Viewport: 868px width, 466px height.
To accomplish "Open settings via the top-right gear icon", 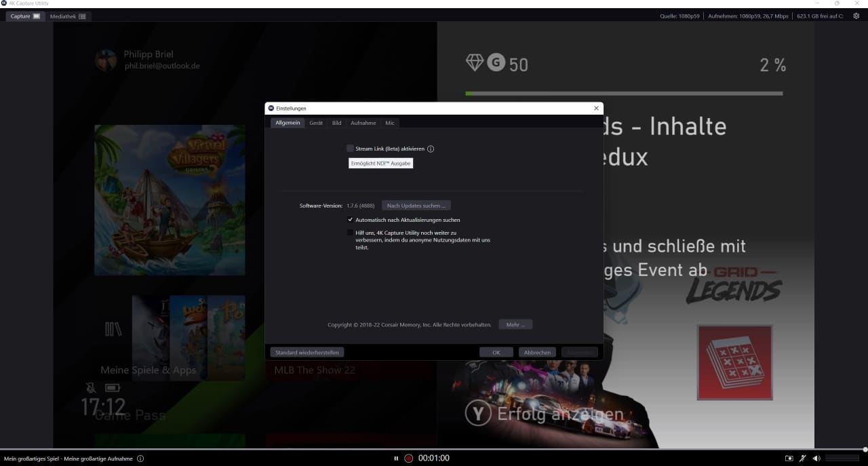I will point(856,16).
